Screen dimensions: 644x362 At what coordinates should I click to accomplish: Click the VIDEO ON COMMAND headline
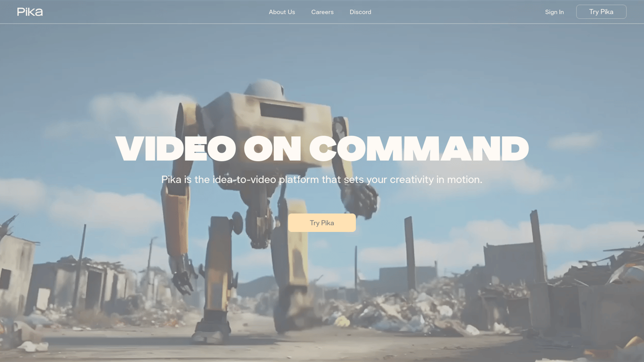pos(322,149)
